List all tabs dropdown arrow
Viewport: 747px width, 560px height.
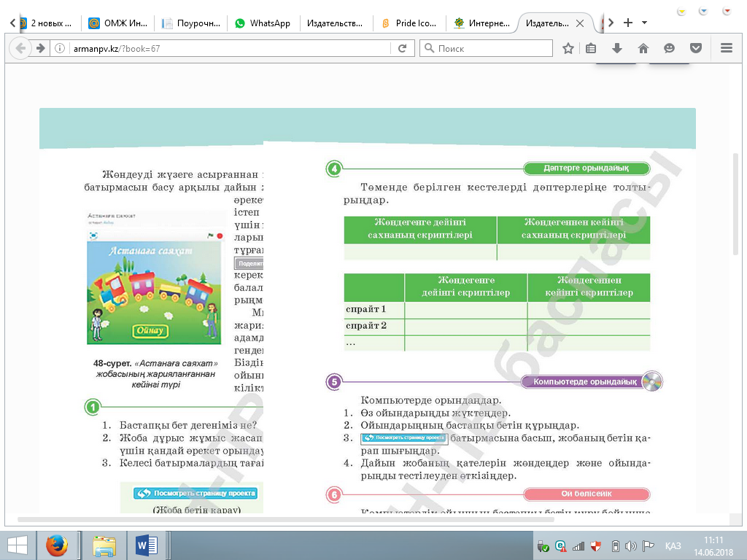coord(645,23)
